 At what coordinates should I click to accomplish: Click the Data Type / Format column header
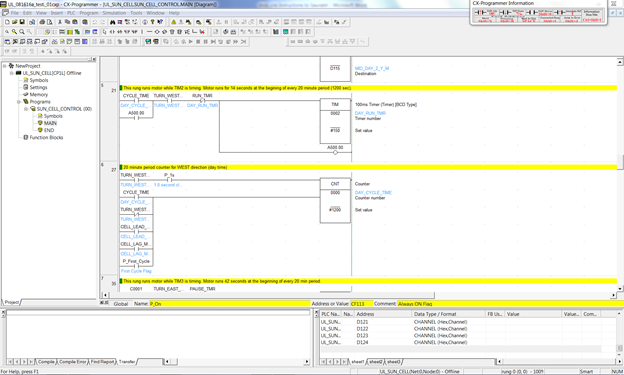(448, 314)
